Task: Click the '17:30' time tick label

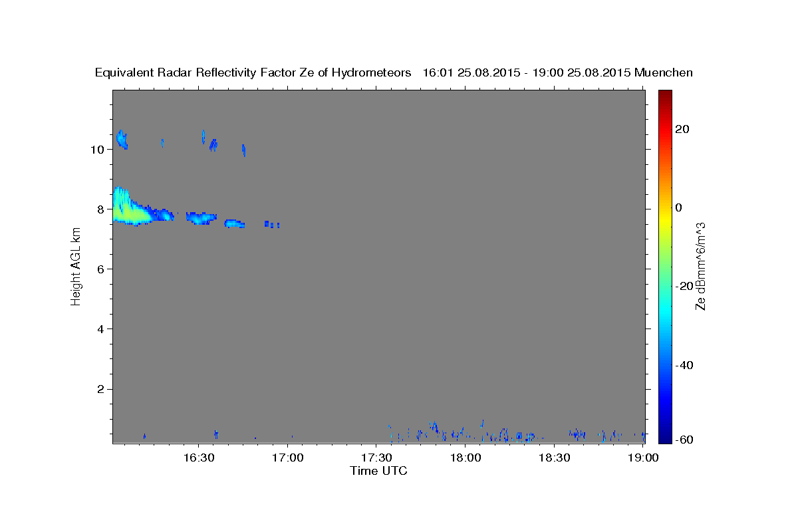Action: (x=376, y=458)
